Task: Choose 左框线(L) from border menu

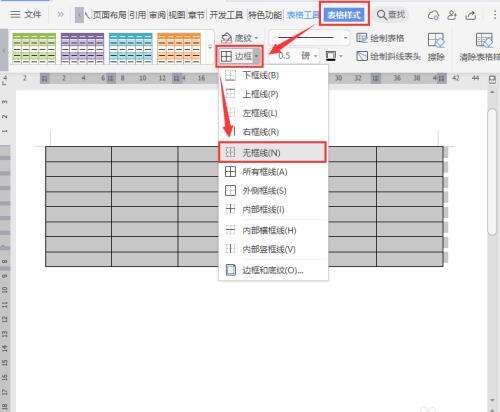Action: [x=273, y=113]
